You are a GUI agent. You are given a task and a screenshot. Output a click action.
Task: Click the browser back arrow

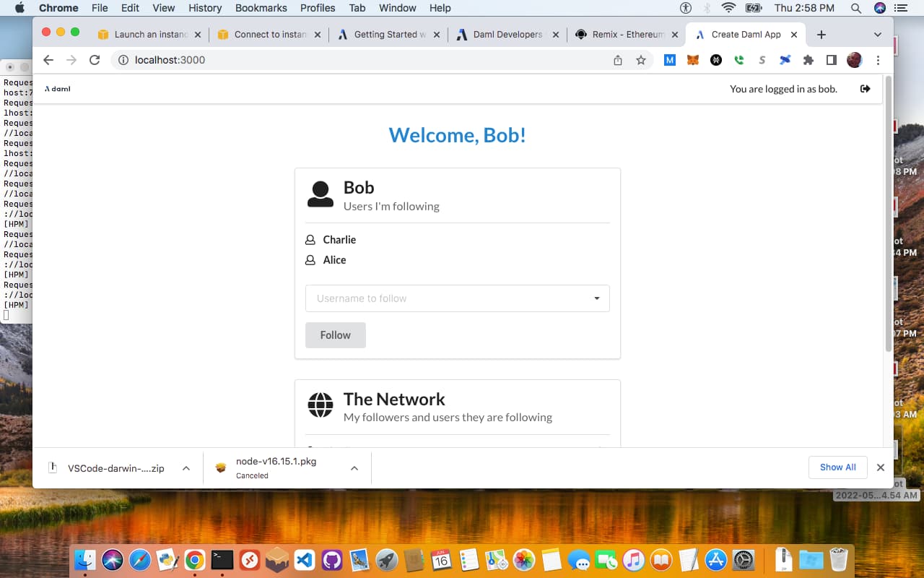48,60
